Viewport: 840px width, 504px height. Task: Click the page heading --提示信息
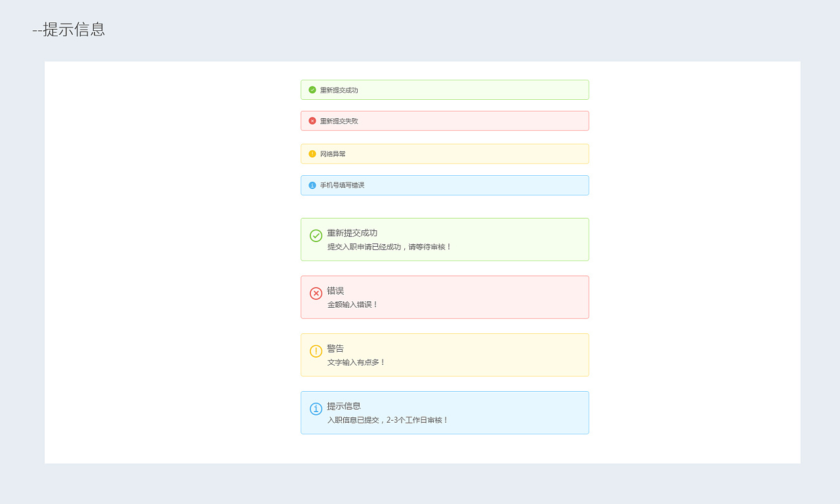(x=68, y=30)
